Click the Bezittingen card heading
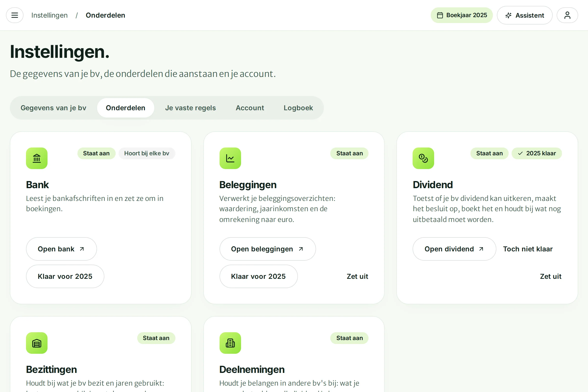 point(51,369)
